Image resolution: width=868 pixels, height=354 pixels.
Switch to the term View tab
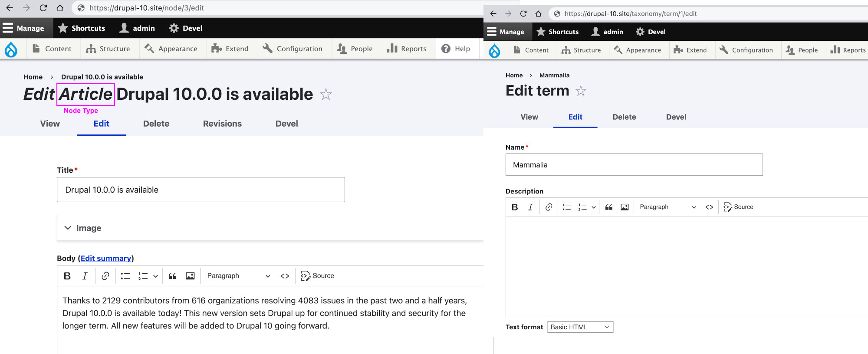pos(529,117)
